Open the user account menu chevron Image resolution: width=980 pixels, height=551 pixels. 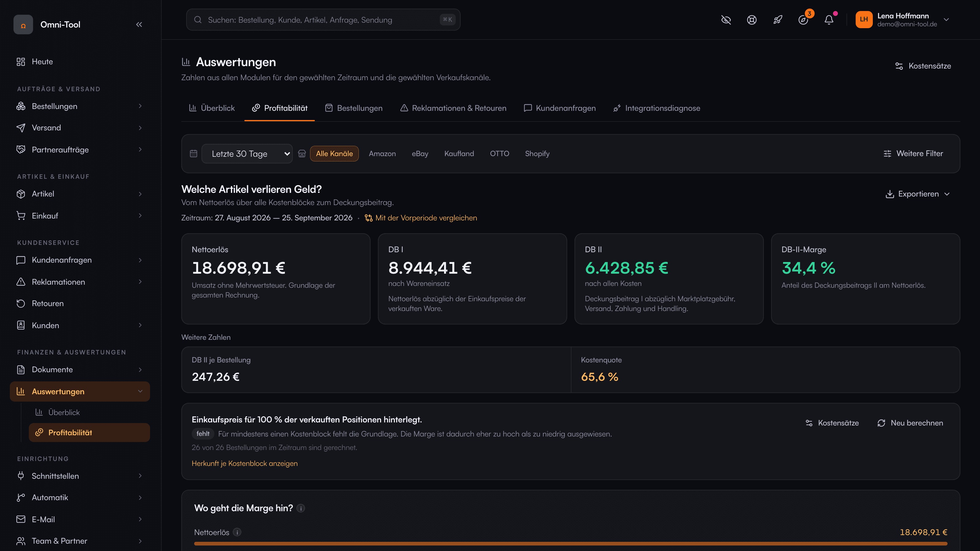tap(946, 20)
